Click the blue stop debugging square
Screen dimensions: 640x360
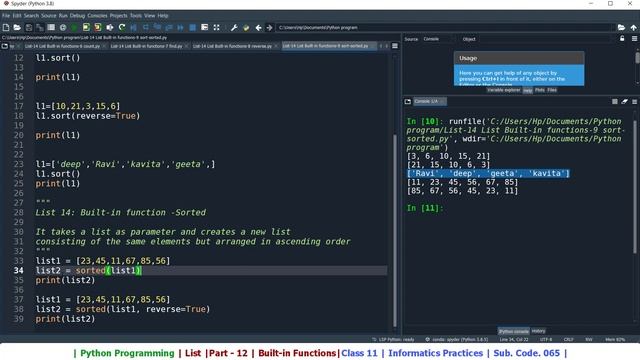193,27
